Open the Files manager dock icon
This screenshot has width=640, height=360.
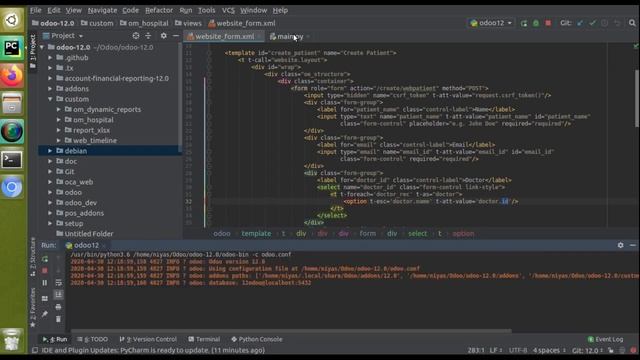12,104
